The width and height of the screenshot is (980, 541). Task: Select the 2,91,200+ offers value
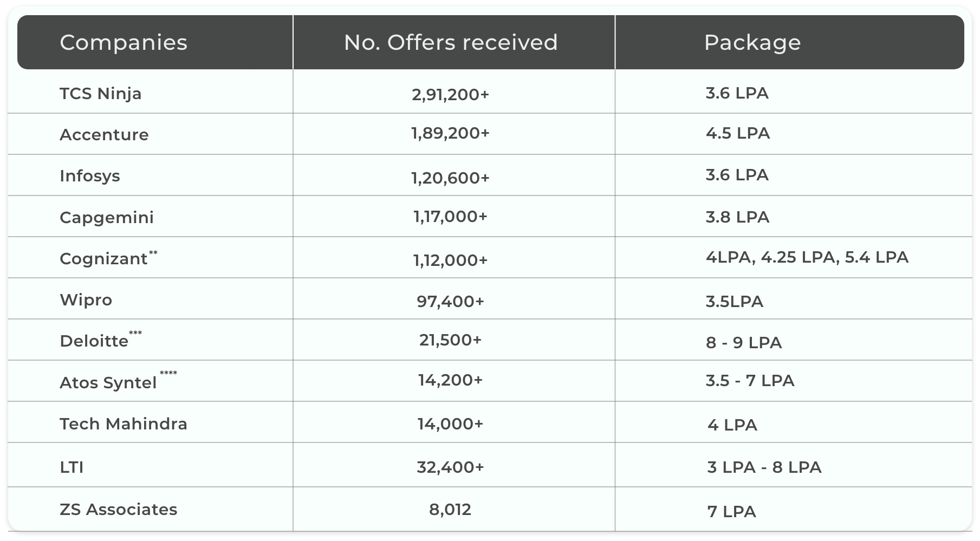451,95
